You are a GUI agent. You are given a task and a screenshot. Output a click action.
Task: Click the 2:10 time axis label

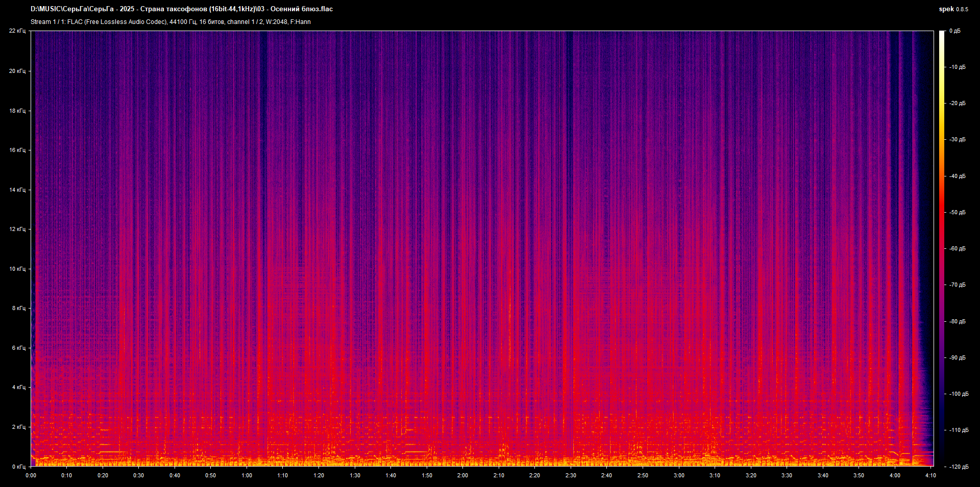[x=499, y=475]
